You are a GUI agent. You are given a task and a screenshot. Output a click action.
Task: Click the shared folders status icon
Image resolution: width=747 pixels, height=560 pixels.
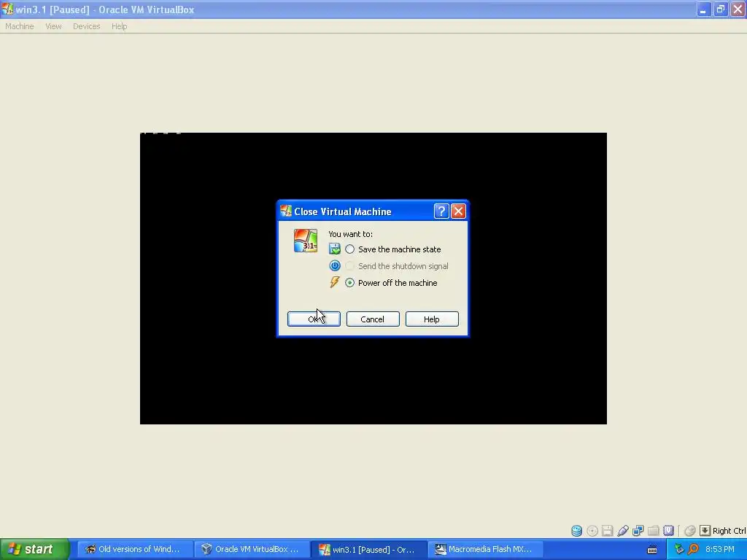tap(653, 531)
